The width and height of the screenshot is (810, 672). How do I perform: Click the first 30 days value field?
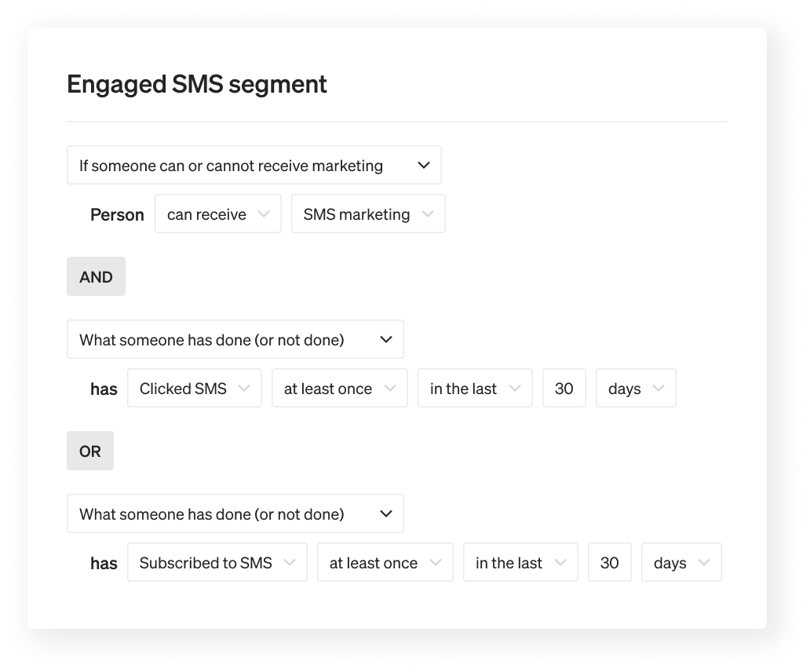coord(564,388)
